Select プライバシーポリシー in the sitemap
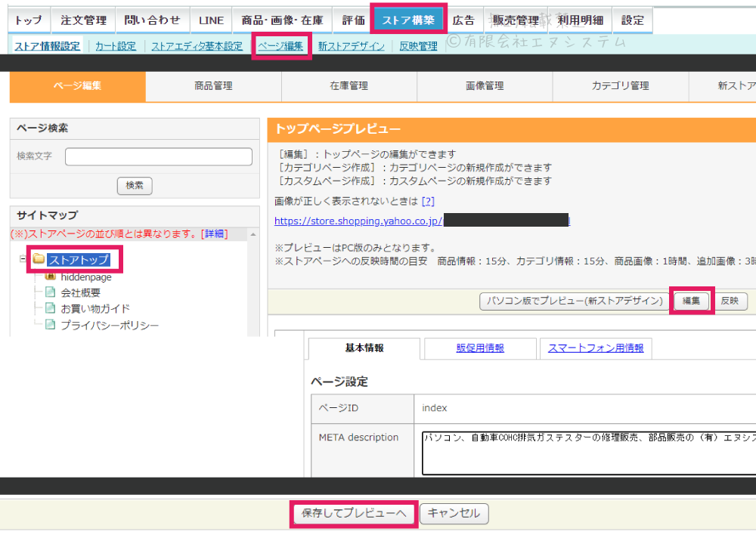This screenshot has width=756, height=541. (110, 325)
